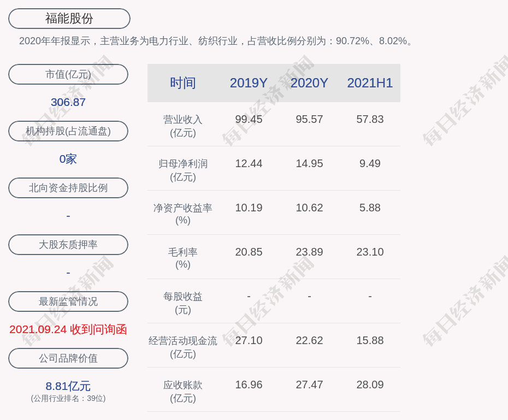Image resolution: width=508 pixels, height=420 pixels.
Task: Click the 2020Y column header
Action: [309, 83]
